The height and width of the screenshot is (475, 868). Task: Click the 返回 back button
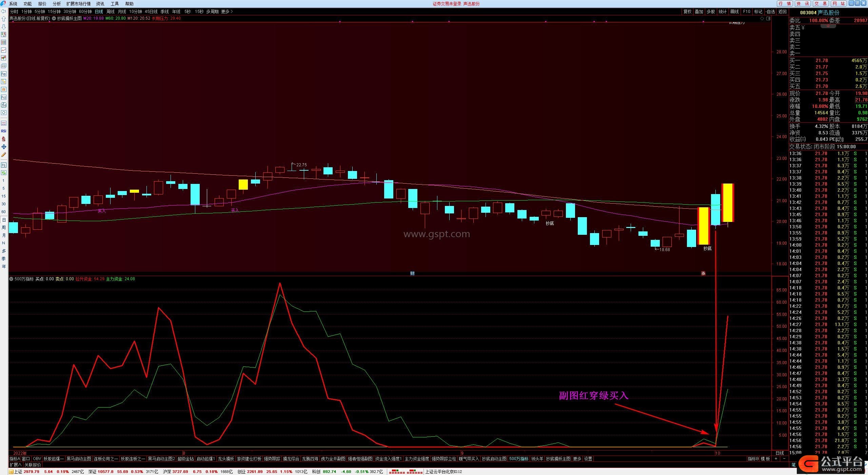tap(783, 12)
